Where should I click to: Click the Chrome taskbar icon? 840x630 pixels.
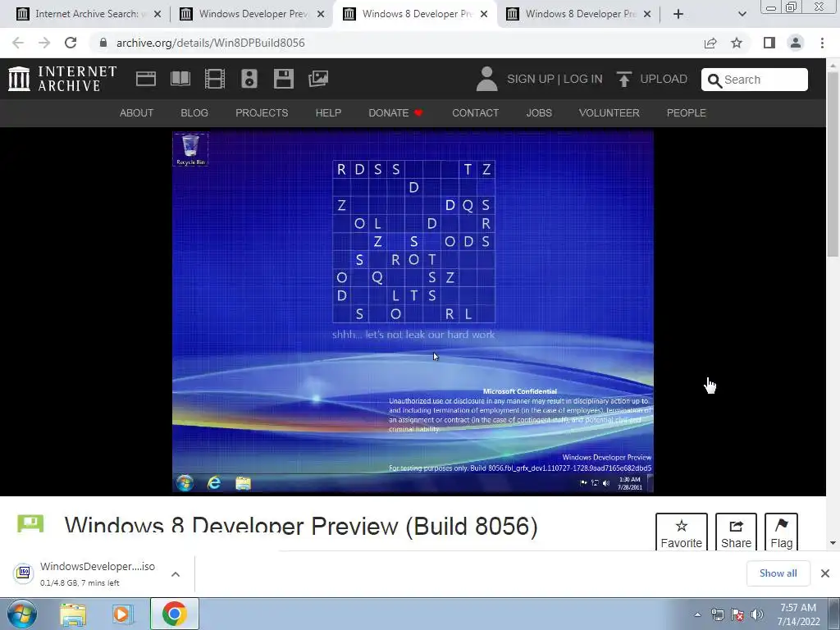pyautogui.click(x=175, y=614)
